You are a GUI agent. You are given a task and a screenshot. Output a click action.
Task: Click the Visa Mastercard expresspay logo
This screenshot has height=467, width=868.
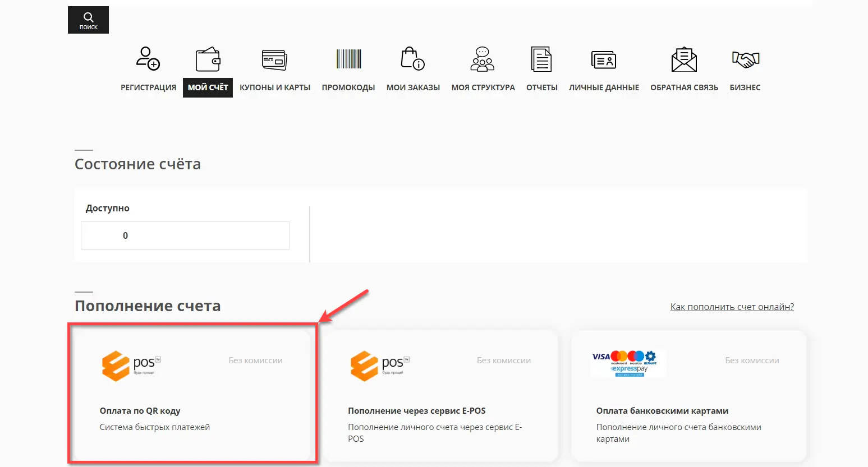[x=627, y=363]
